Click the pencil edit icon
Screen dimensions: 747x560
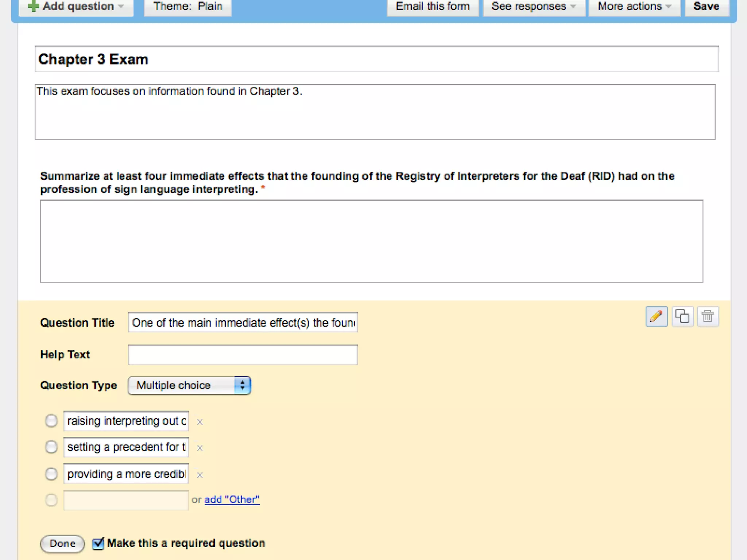(x=656, y=316)
